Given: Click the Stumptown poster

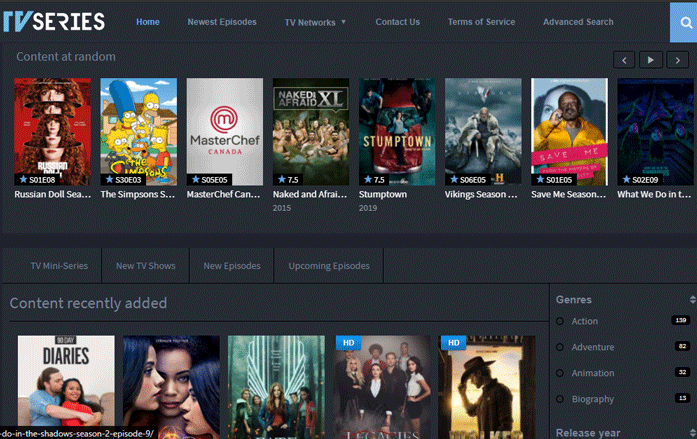Looking at the screenshot, I should (x=397, y=132).
